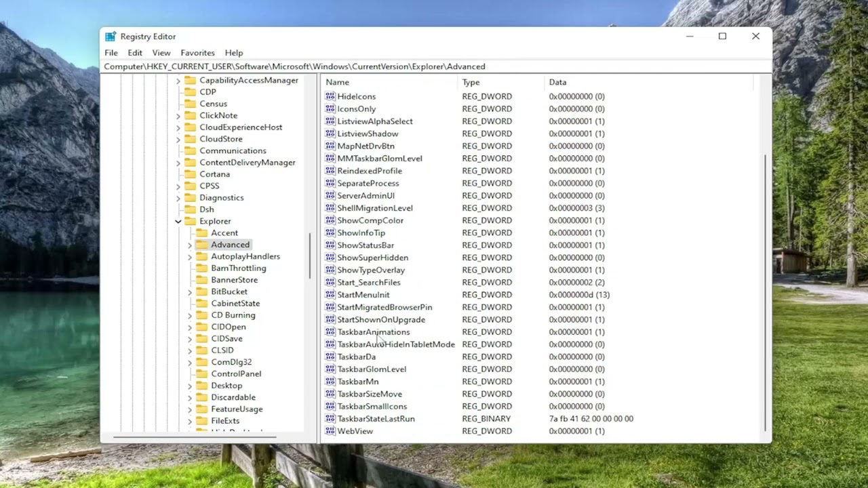The height and width of the screenshot is (488, 868).
Task: Open the Edit menu
Action: click(135, 53)
